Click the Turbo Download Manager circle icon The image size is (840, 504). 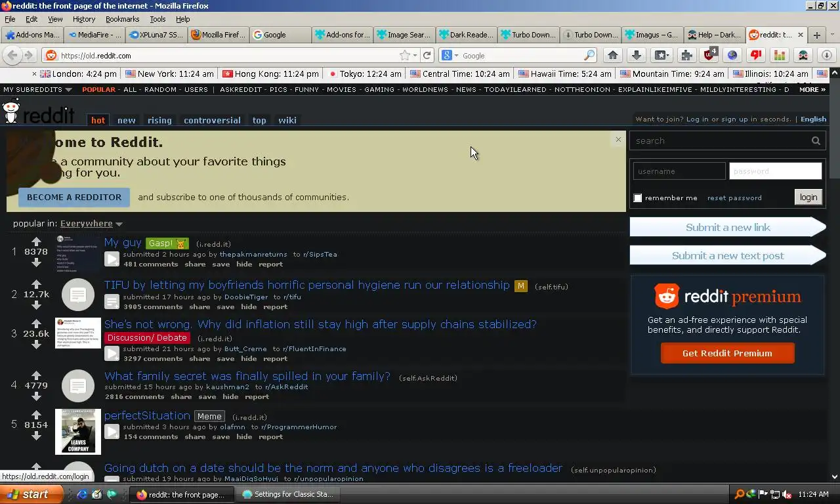tap(827, 55)
